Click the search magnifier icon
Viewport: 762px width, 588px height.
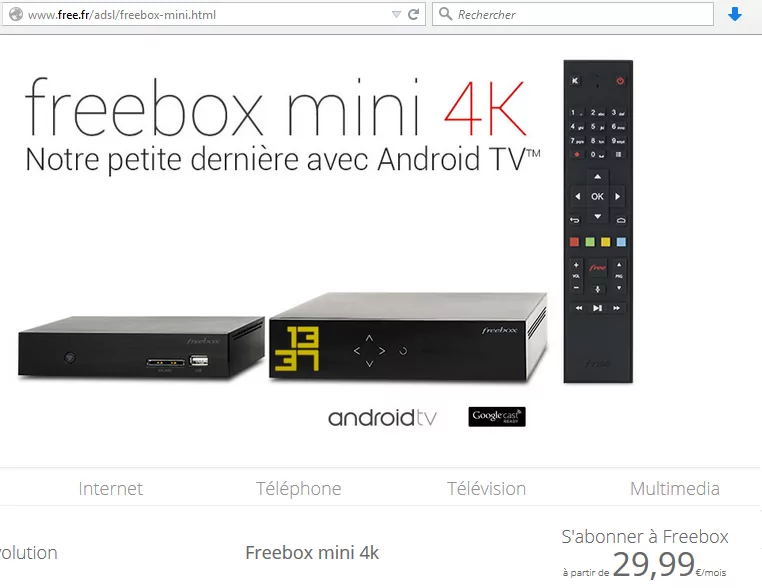point(445,14)
